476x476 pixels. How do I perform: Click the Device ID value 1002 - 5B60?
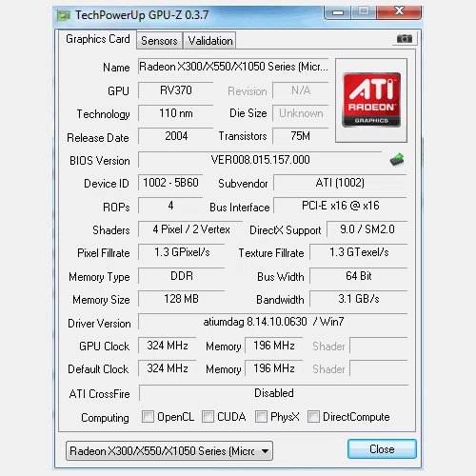170,183
